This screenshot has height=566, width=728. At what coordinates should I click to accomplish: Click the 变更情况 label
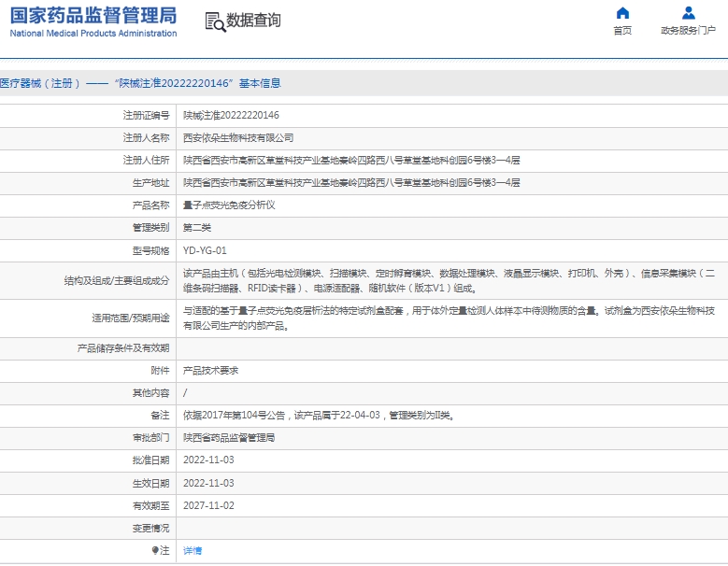pos(150,528)
